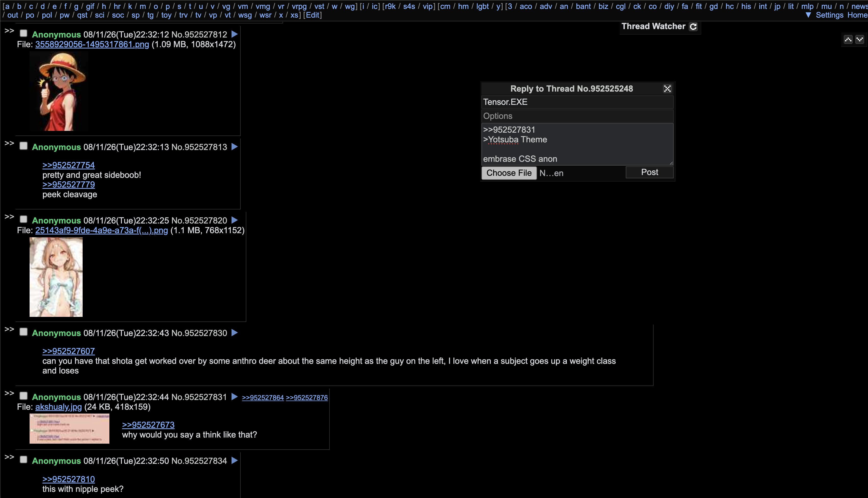Switch to the /tv/ board
The image size is (868, 498).
(x=198, y=15)
